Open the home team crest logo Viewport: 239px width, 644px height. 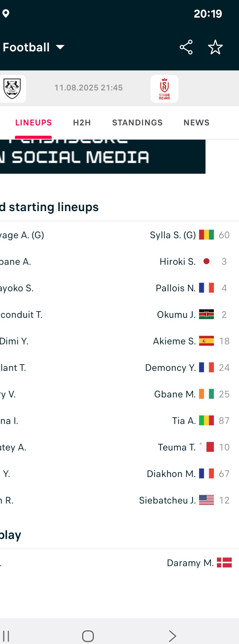pos(12,89)
